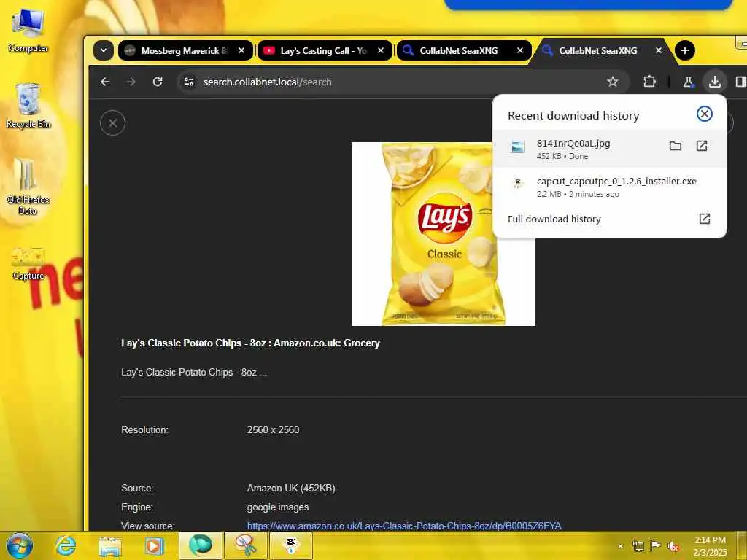This screenshot has height=560, width=747.
Task: Open the Snipping Tool taskbar item
Action: [x=245, y=545]
